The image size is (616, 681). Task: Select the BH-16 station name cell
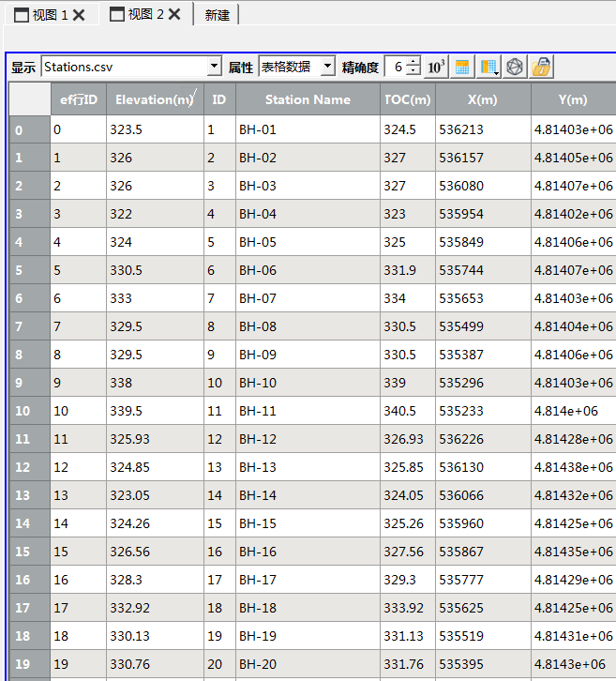(x=308, y=552)
